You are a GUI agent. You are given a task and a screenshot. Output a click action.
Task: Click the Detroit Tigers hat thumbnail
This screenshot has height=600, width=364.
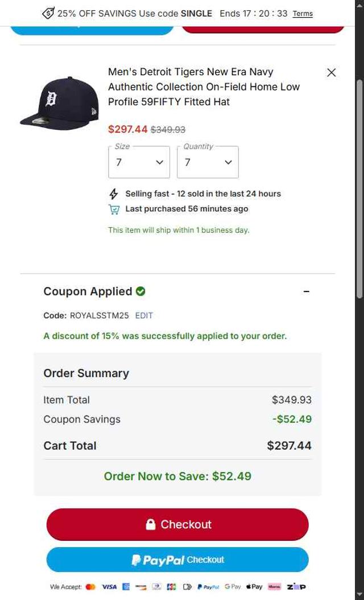pyautogui.click(x=51, y=101)
